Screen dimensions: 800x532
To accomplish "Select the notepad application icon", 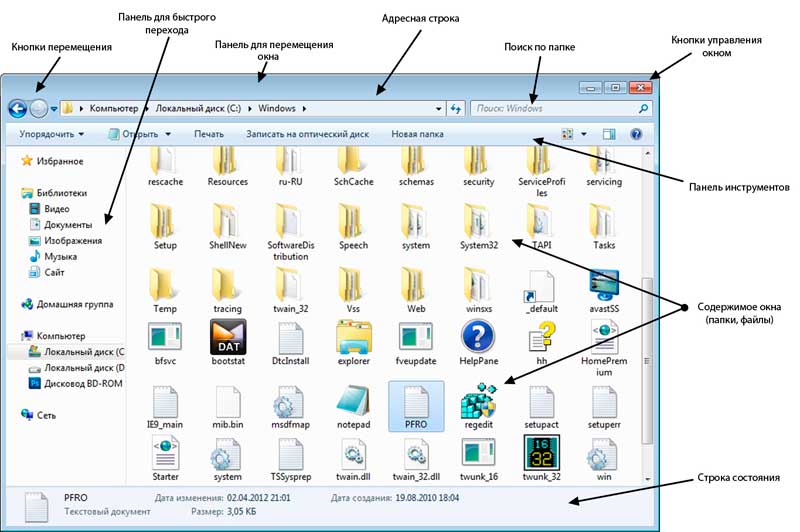I will pyautogui.click(x=354, y=401).
